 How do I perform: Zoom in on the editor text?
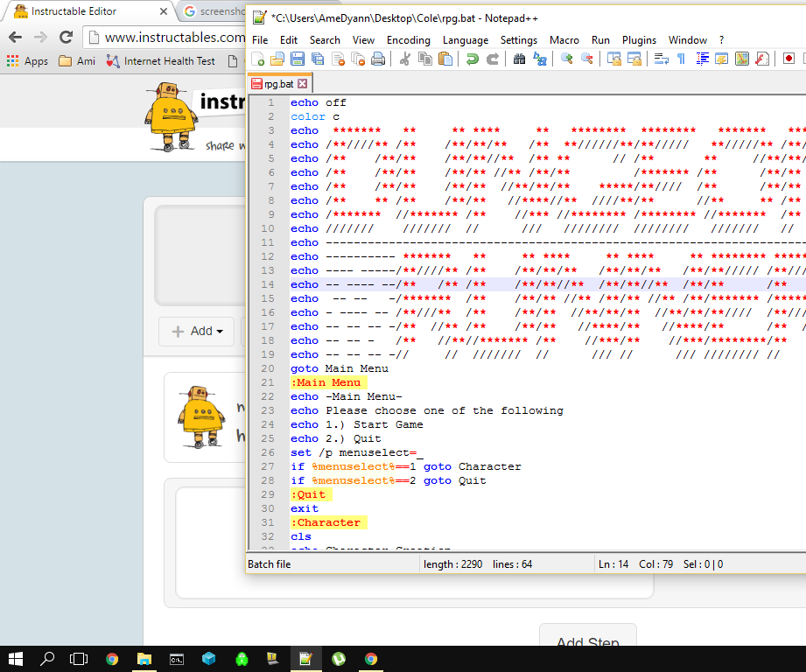pos(566,59)
